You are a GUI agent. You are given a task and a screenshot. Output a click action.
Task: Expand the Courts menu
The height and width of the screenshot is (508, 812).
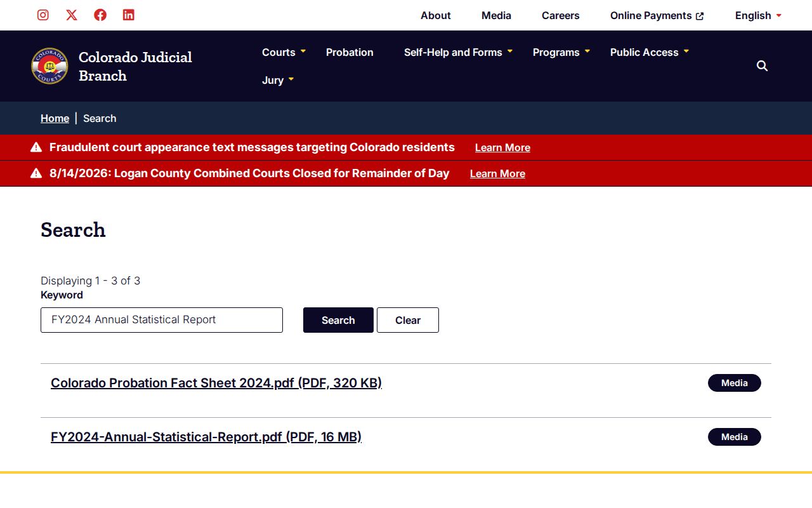click(284, 52)
